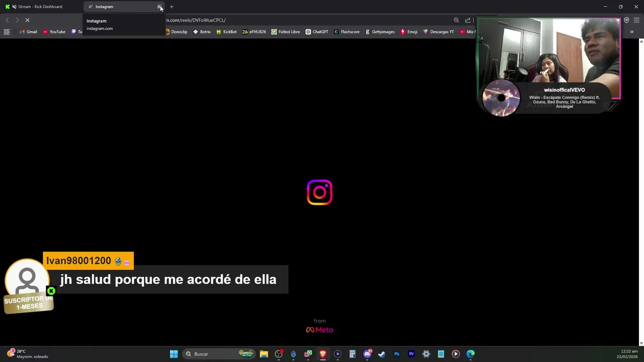Open the weather widget showing 28°C

point(28,354)
